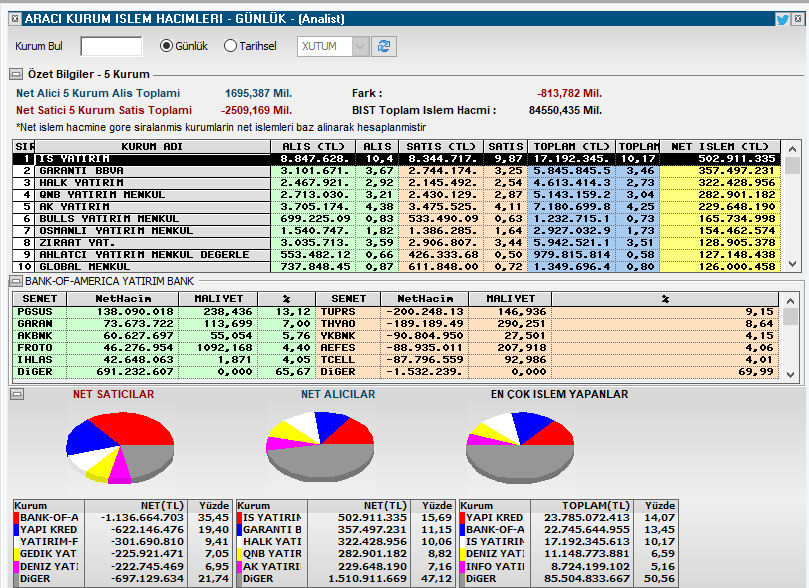Click IHLAS in the SENET table
The height and width of the screenshot is (588, 809).
point(35,360)
